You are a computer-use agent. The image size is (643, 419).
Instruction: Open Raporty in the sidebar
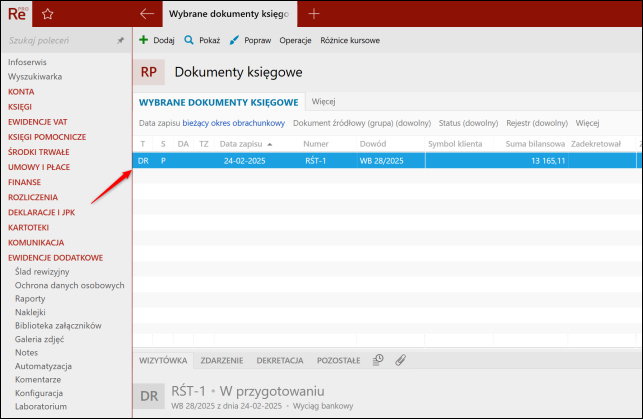(30, 299)
